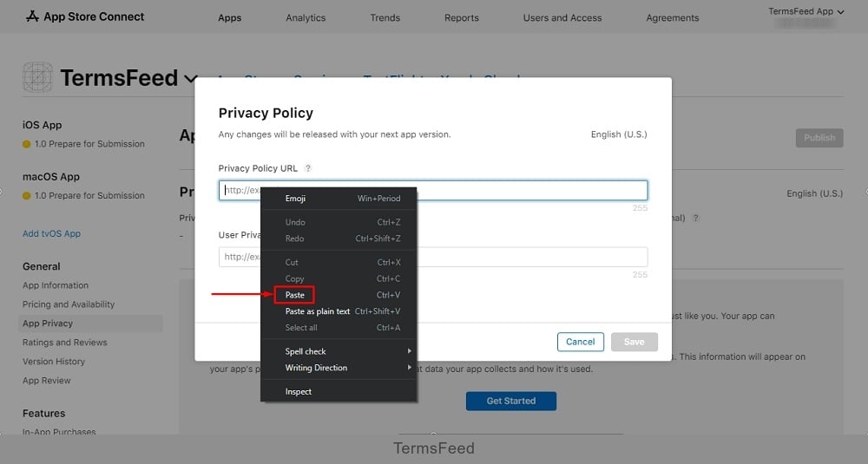Viewport: 868px width, 464px height.
Task: Click Cancel in Privacy Policy dialog
Action: [x=580, y=342]
